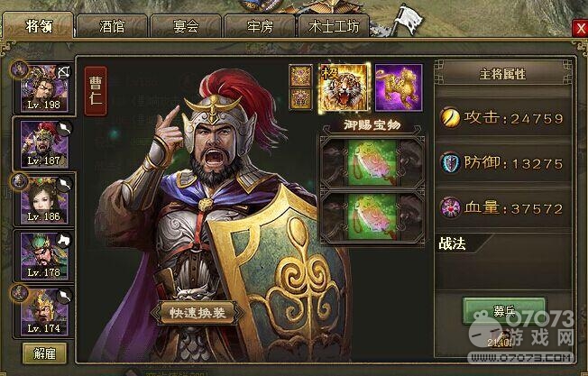This screenshot has height=376, width=588.
Task: Select the Lv. 187 general portrait
Action: [44, 144]
